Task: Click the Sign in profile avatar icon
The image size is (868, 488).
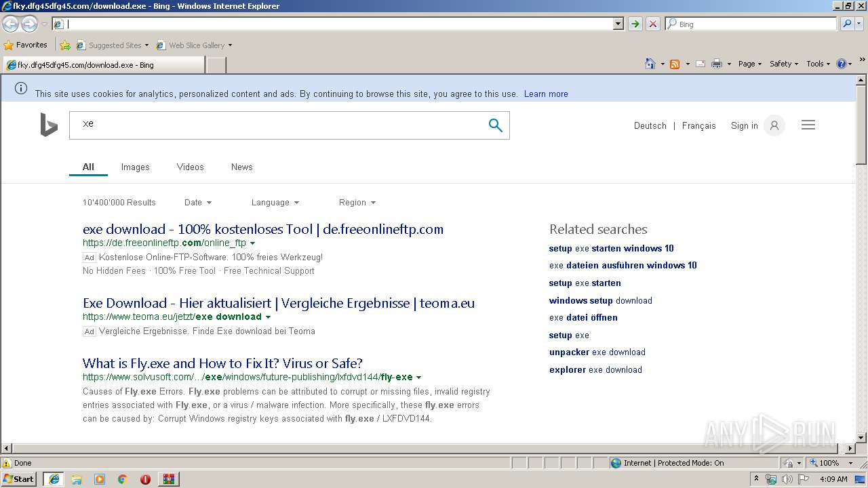Action: pos(774,125)
